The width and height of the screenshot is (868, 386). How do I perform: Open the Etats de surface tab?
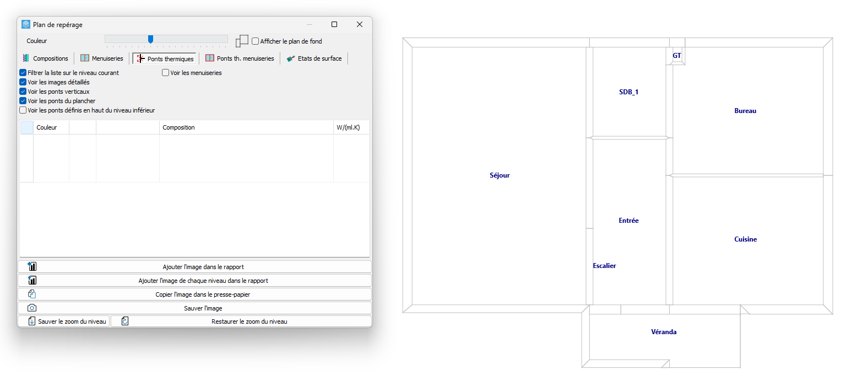314,58
